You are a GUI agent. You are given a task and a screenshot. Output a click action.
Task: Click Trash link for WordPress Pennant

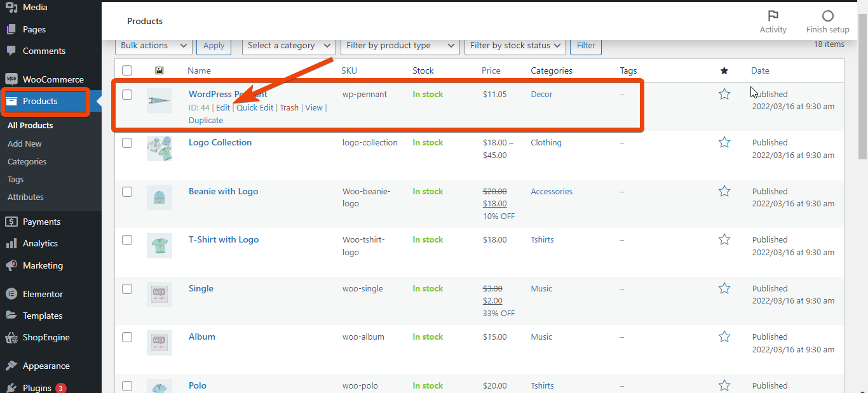click(289, 107)
